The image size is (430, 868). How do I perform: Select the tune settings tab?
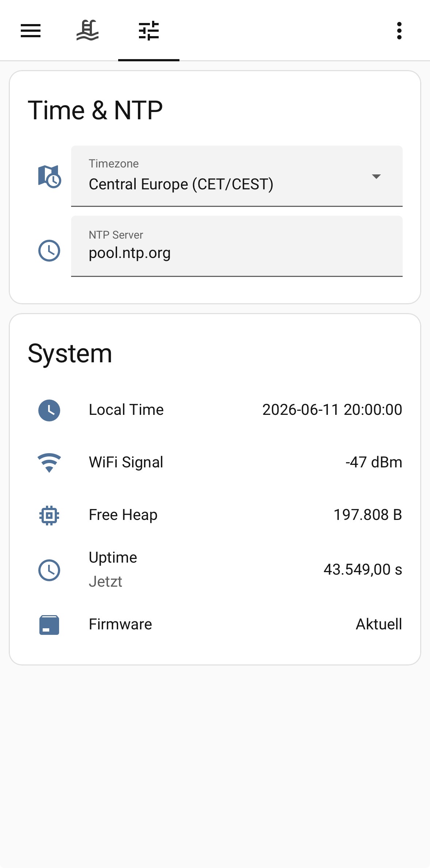149,31
